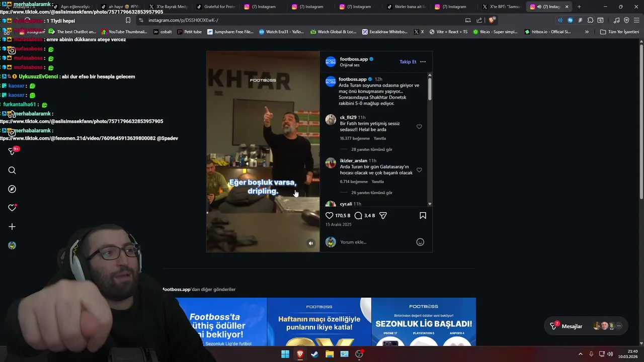
Task: Open notifications heart icon in sidebar
Action: click(x=12, y=208)
